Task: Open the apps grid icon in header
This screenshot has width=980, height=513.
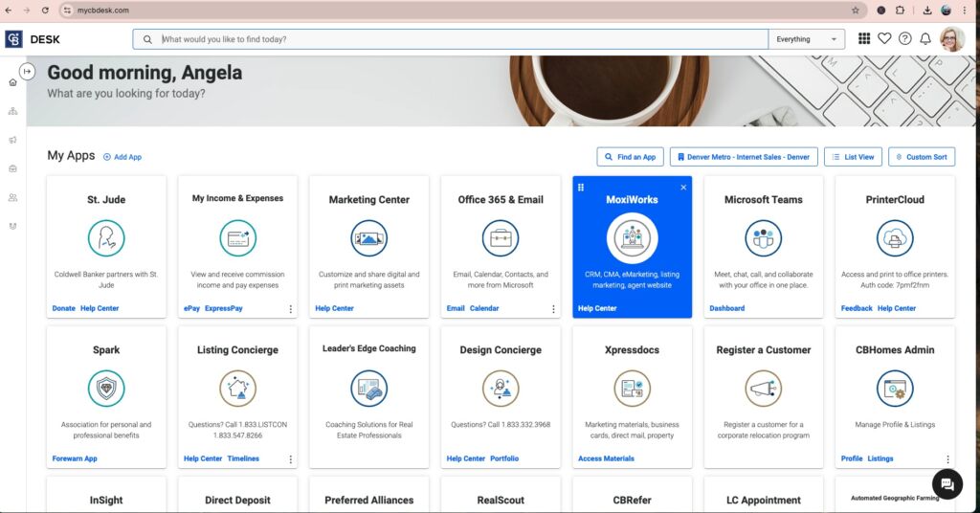Action: (864, 38)
